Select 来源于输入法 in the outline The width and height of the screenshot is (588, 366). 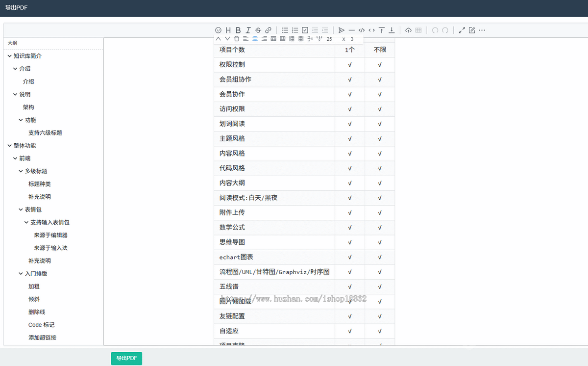pyautogui.click(x=51, y=248)
